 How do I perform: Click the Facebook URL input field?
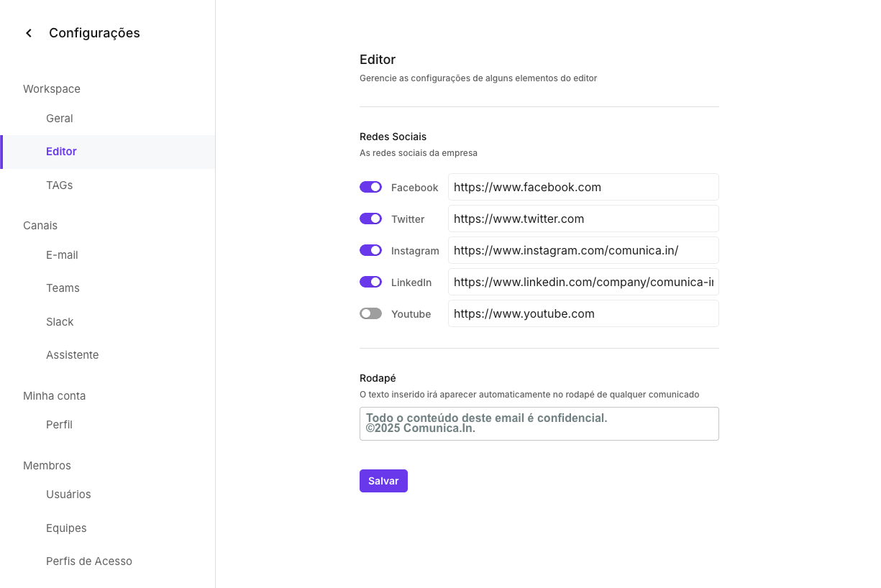(583, 187)
